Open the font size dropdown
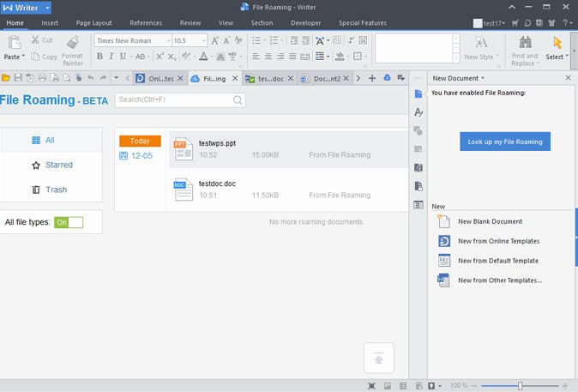The width and height of the screenshot is (578, 392). pos(204,40)
